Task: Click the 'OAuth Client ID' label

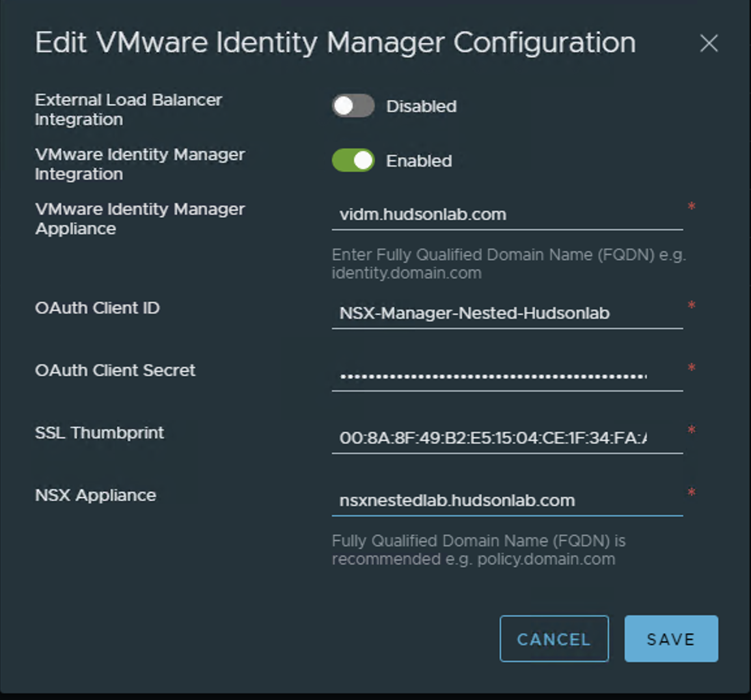Action: pos(97,308)
